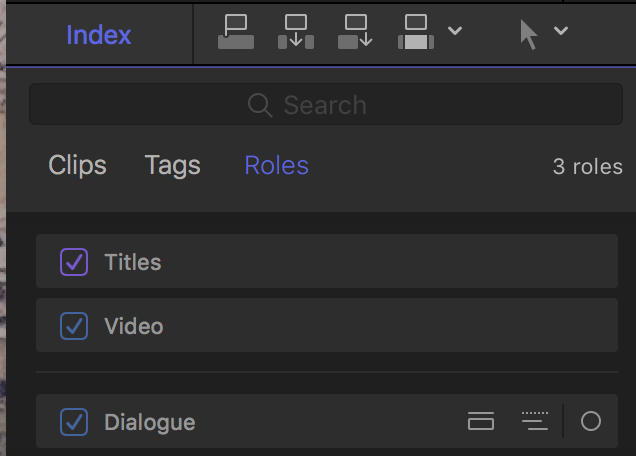Viewport: 636px width, 456px height.
Task: Show Dialogue audio lanes icon
Action: tap(481, 421)
